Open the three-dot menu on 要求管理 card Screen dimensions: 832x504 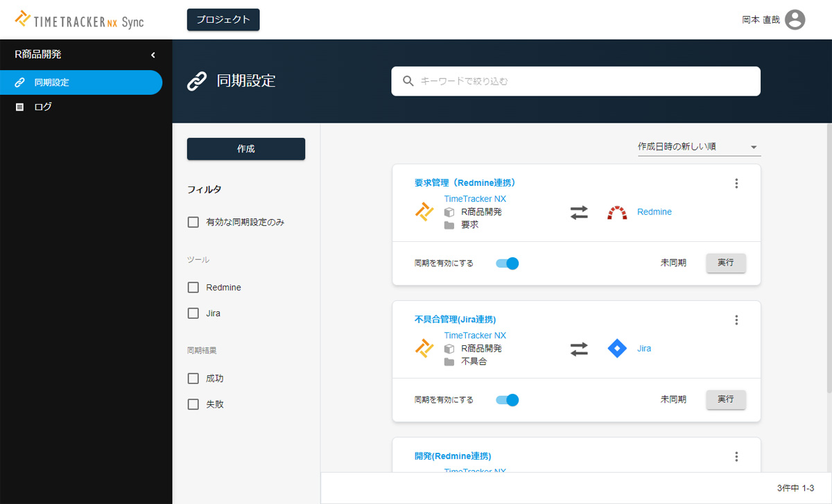pyautogui.click(x=736, y=183)
